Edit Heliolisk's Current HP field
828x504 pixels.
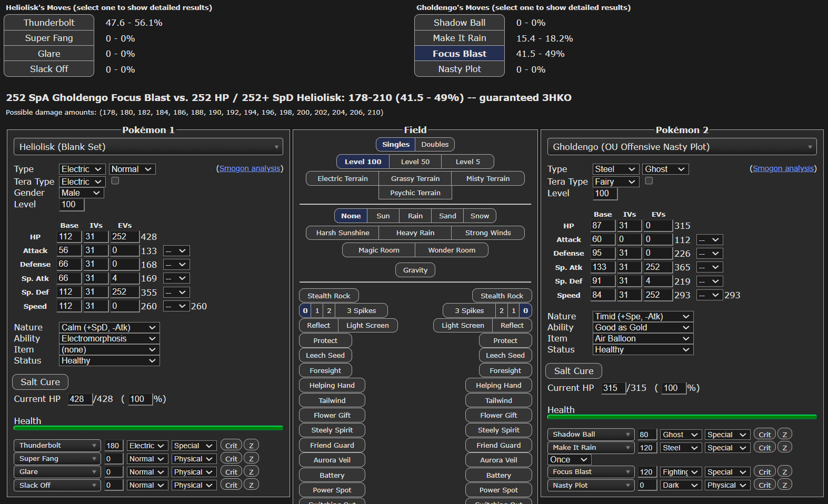click(x=80, y=399)
